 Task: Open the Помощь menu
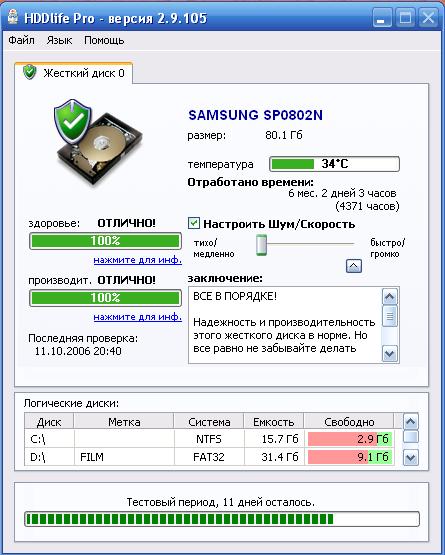(104, 40)
